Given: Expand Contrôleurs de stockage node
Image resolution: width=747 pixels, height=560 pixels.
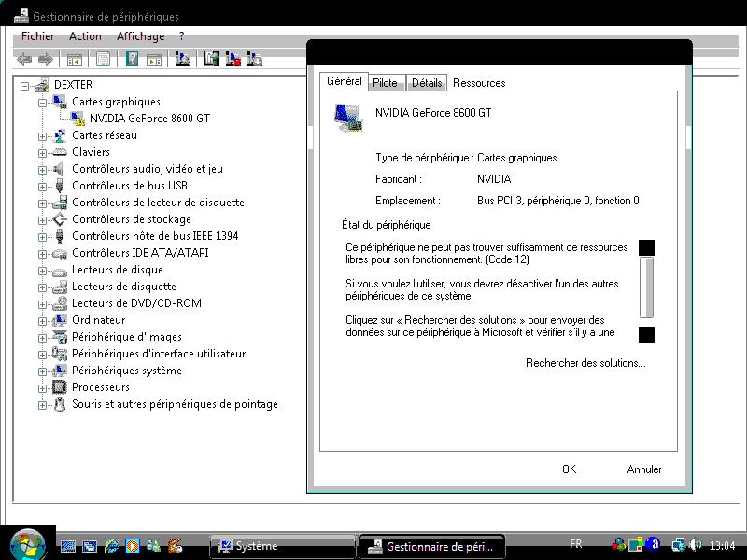Looking at the screenshot, I should [x=42, y=220].
